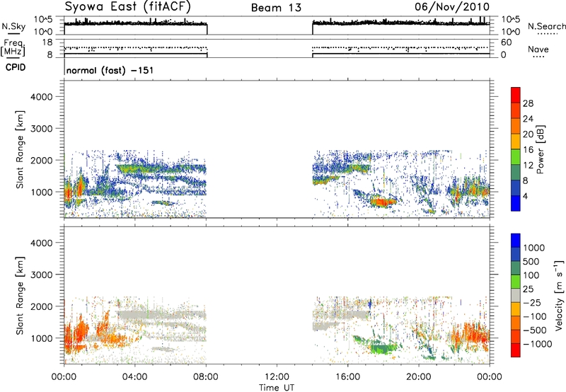This screenshot has height=392, width=566.
Task: Pick the red top segment of power colorbar
Action: 516,95
